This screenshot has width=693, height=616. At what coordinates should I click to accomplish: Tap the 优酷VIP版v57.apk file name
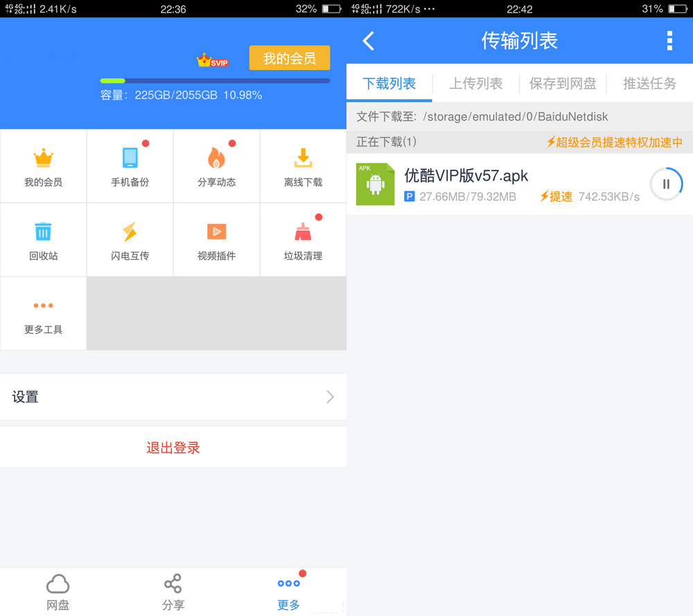click(x=466, y=176)
